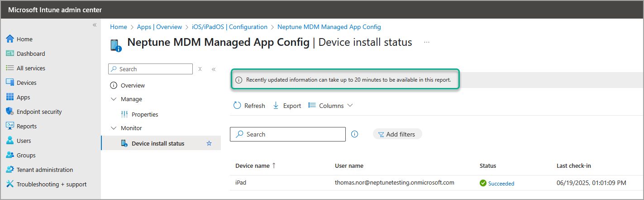Collapse the main left sidebar
644x200 pixels.
pyautogui.click(x=95, y=25)
